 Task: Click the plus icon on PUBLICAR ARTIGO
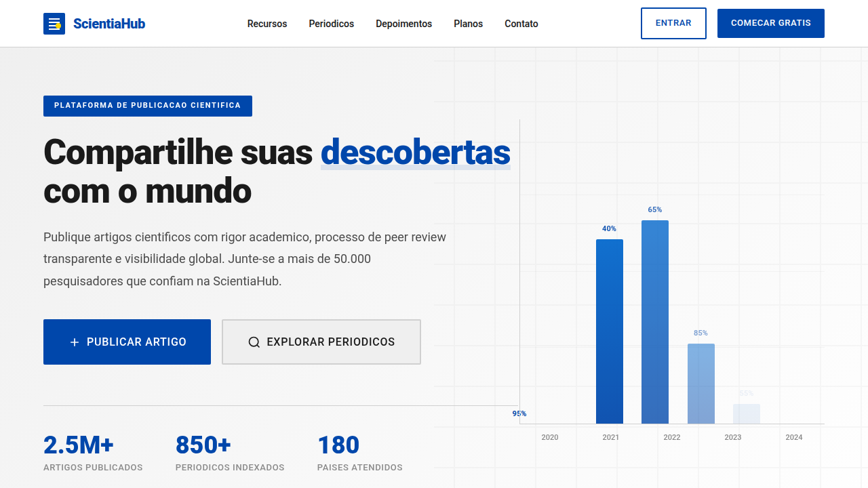[x=74, y=342]
